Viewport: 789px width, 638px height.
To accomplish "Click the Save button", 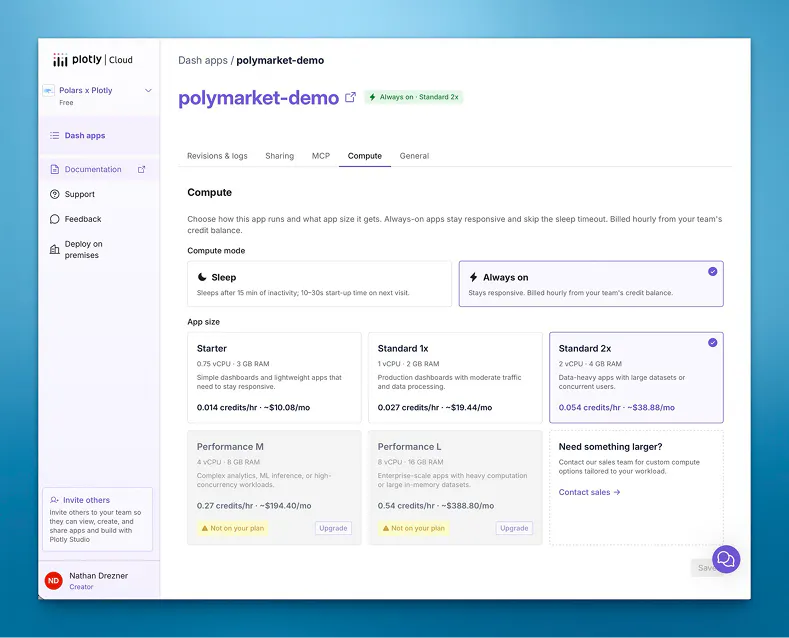I will pyautogui.click(x=707, y=568).
